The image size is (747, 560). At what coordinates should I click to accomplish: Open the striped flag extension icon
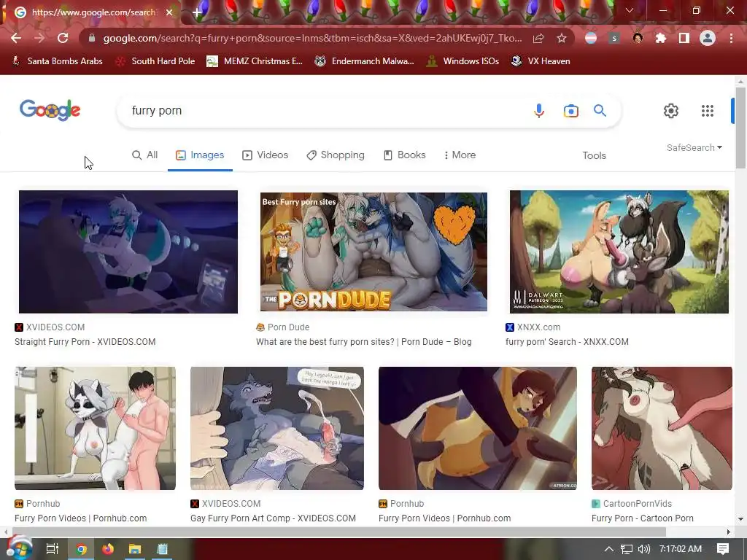pos(591,38)
